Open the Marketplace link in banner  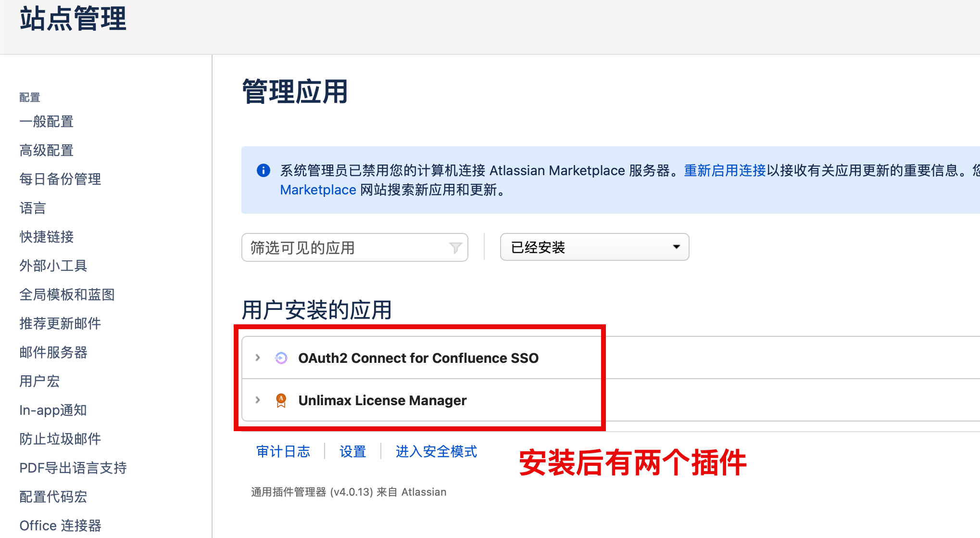click(x=318, y=190)
